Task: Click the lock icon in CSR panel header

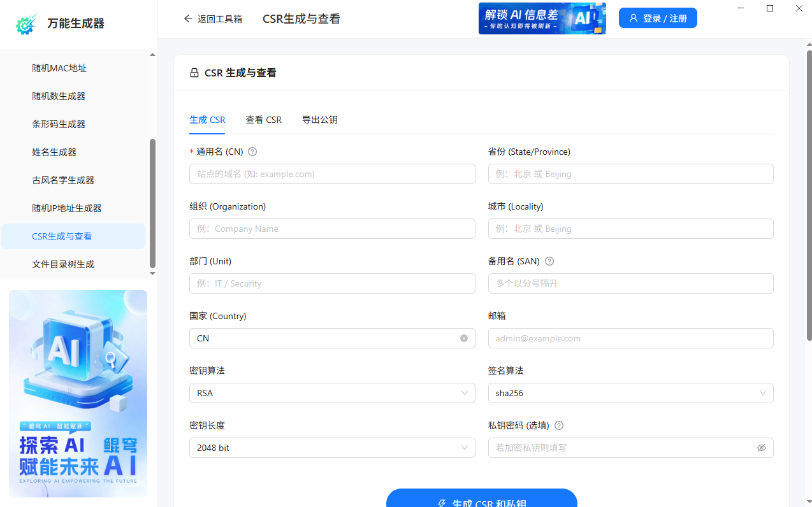Action: click(x=194, y=73)
